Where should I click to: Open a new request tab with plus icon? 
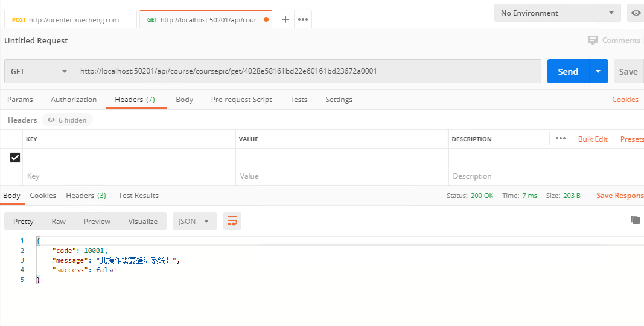pos(285,19)
